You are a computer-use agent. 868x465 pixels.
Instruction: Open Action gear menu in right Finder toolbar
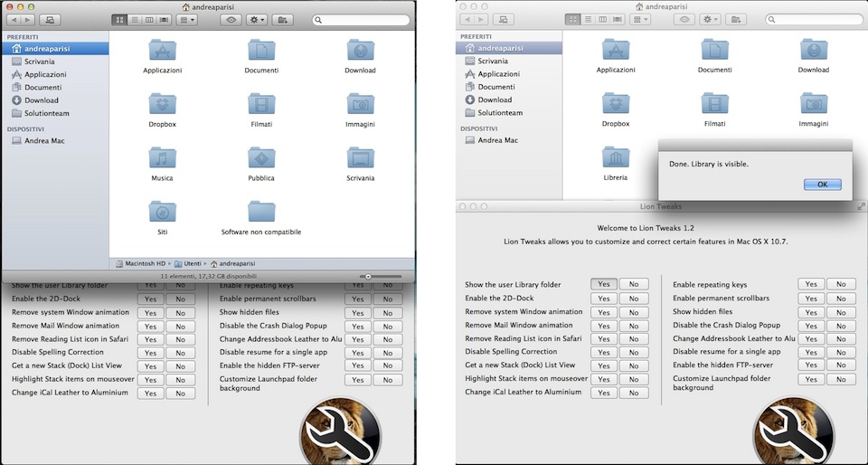[x=711, y=19]
